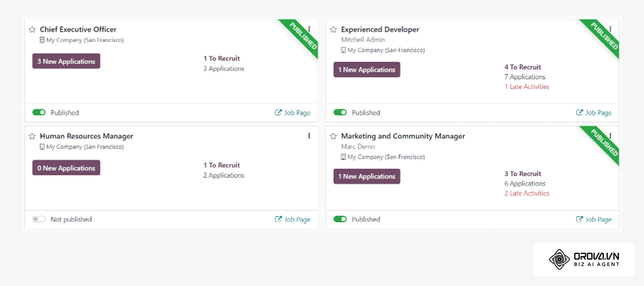View the 1 Late Activities link
Screen dimensions: 644x286
point(527,87)
